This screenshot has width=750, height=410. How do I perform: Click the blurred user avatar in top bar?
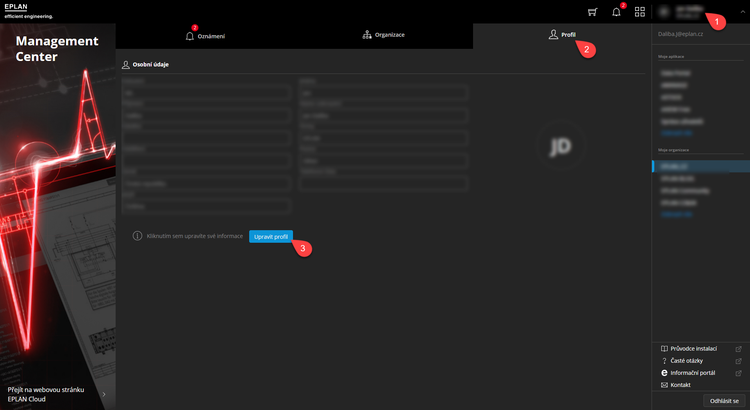(664, 12)
